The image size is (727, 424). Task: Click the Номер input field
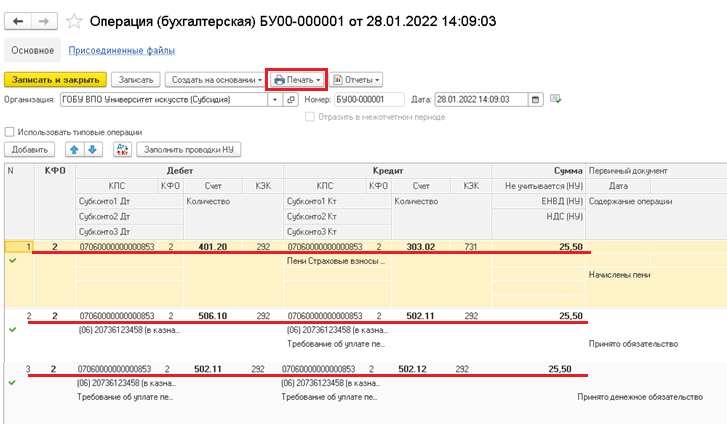[x=368, y=100]
